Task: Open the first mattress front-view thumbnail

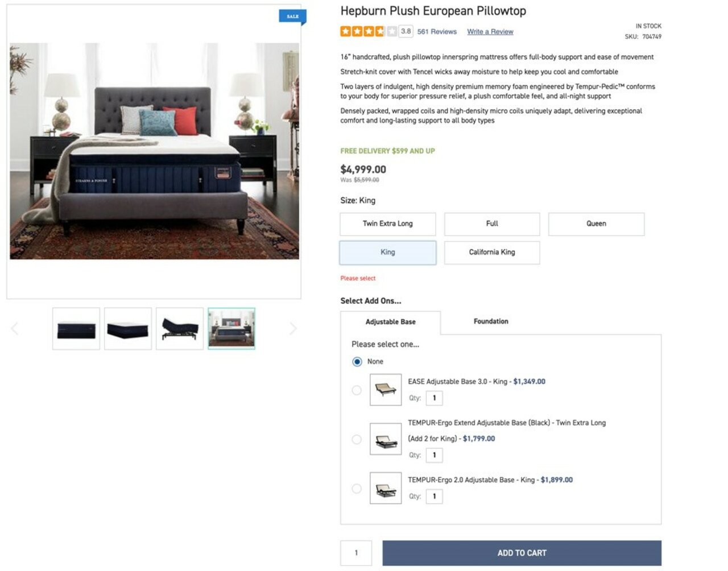Action: [76, 329]
